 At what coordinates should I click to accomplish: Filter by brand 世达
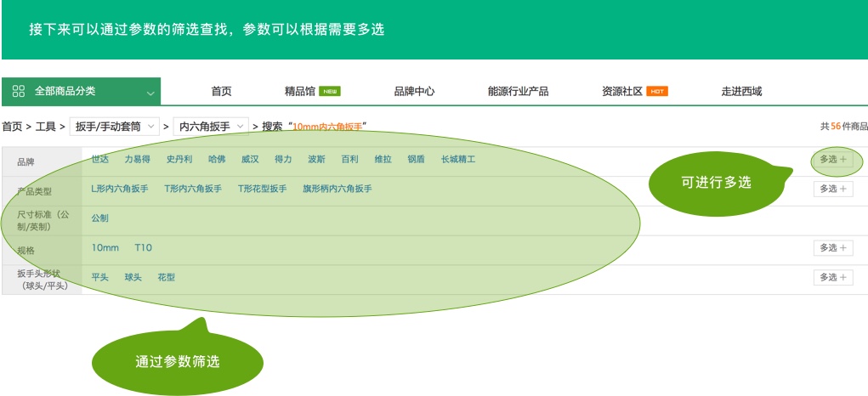(x=100, y=159)
